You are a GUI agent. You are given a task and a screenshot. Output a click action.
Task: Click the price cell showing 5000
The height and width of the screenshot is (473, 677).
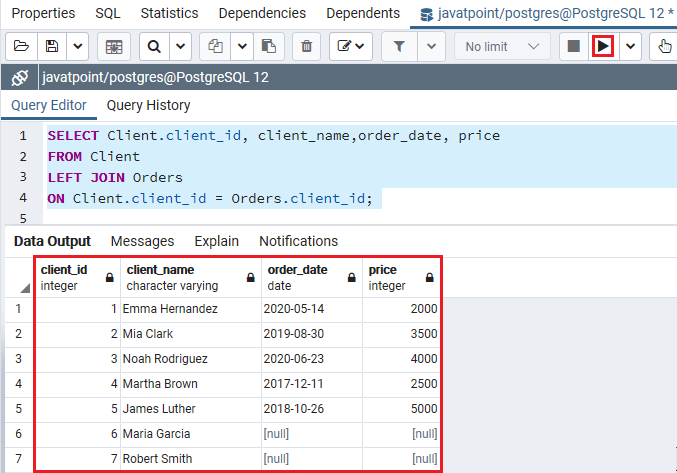coord(402,409)
